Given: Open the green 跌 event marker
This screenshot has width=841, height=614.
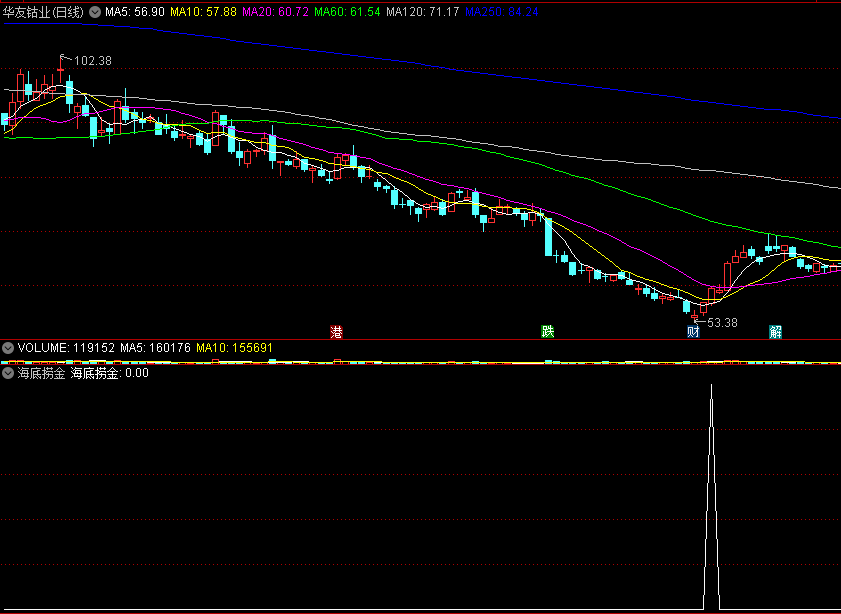Looking at the screenshot, I should pyautogui.click(x=547, y=332).
